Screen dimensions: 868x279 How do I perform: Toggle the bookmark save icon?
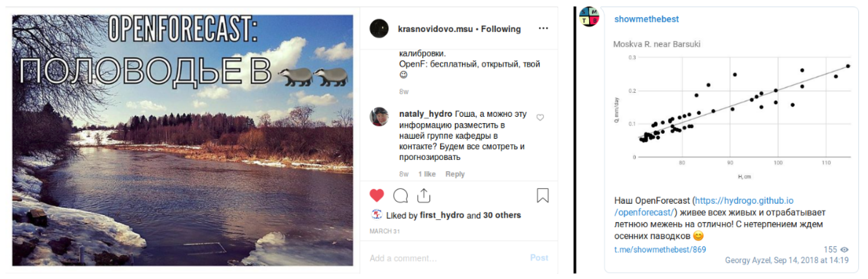click(x=542, y=195)
